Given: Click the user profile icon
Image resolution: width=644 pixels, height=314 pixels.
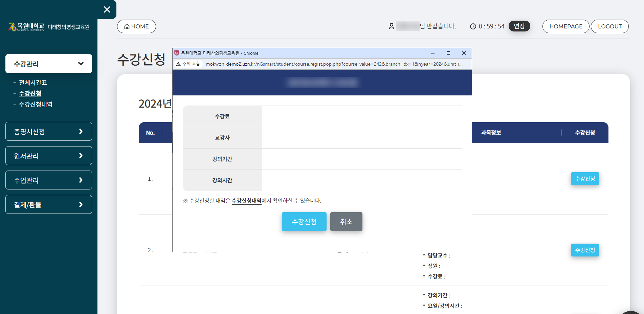Looking at the screenshot, I should click(391, 26).
